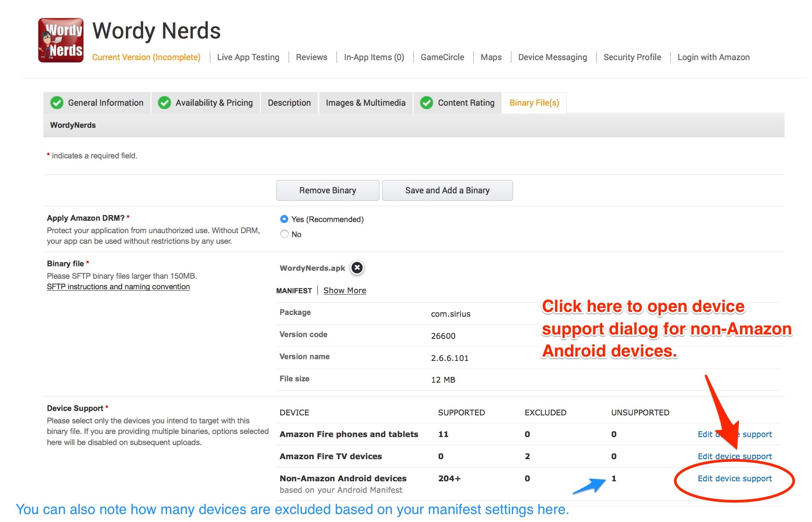Click the Content Rating green checkmark icon

click(x=426, y=103)
